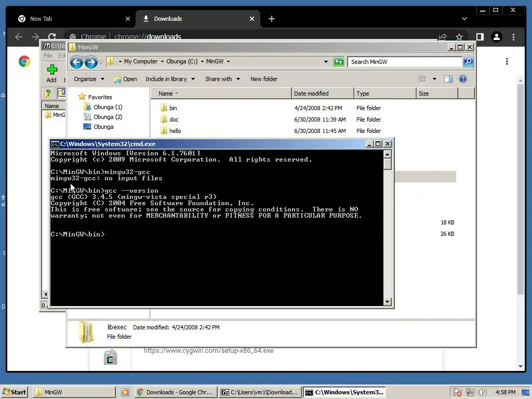Go forward in MinGW Explorer window

[90, 62]
